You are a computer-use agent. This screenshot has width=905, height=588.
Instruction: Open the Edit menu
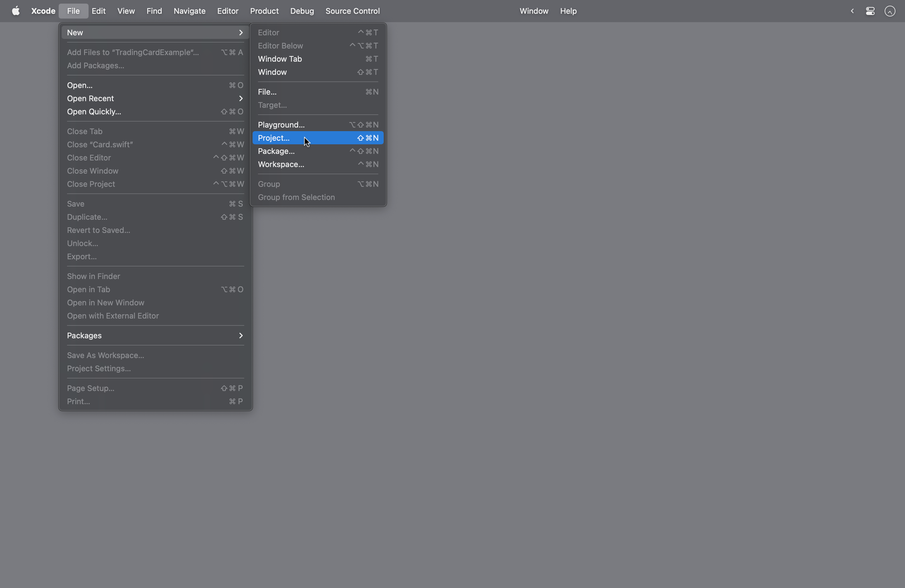[x=98, y=10]
